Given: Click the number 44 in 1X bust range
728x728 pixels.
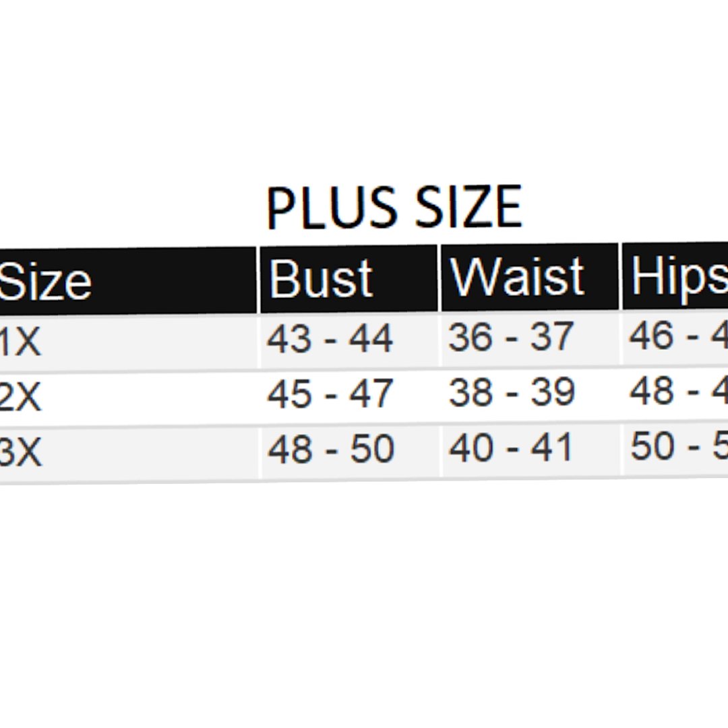Looking at the screenshot, I should pyautogui.click(x=371, y=338).
